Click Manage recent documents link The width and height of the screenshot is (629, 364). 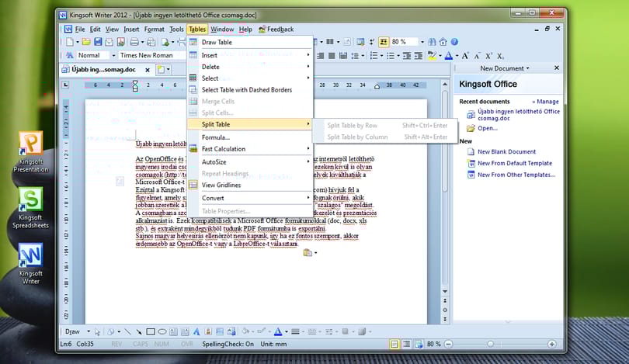click(x=545, y=102)
